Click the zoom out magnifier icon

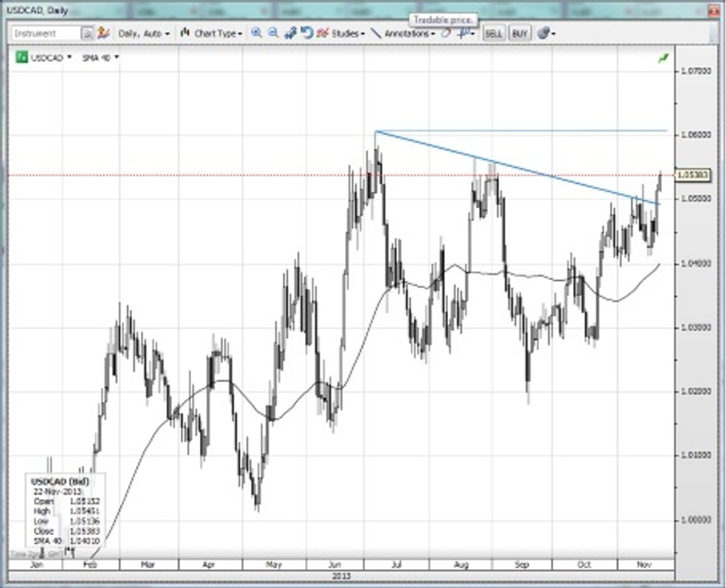[273, 33]
